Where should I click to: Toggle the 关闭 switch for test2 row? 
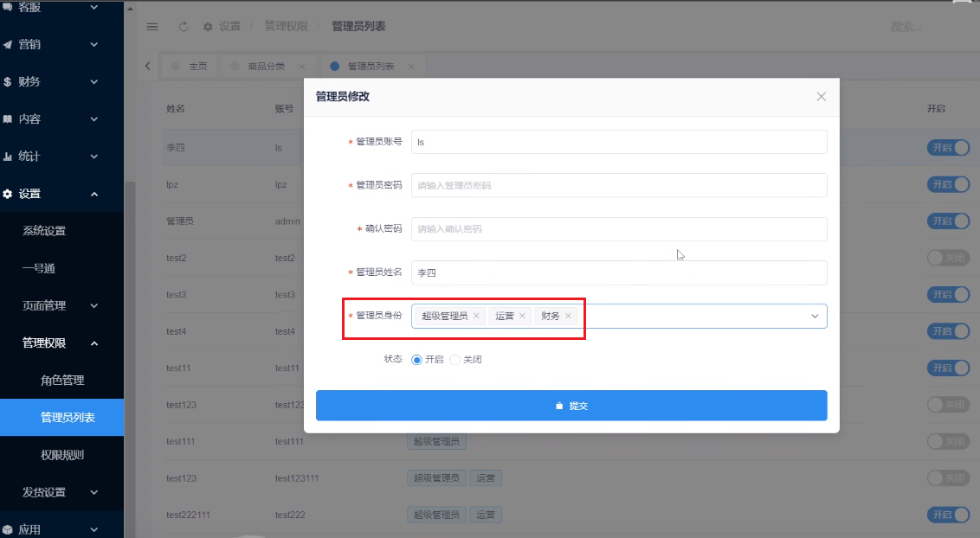pos(948,258)
